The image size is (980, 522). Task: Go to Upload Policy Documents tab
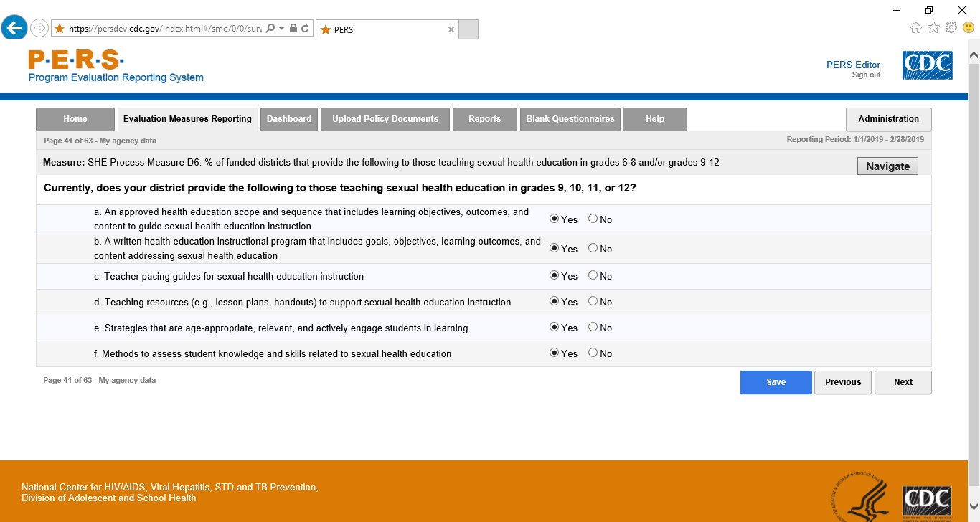(x=385, y=119)
